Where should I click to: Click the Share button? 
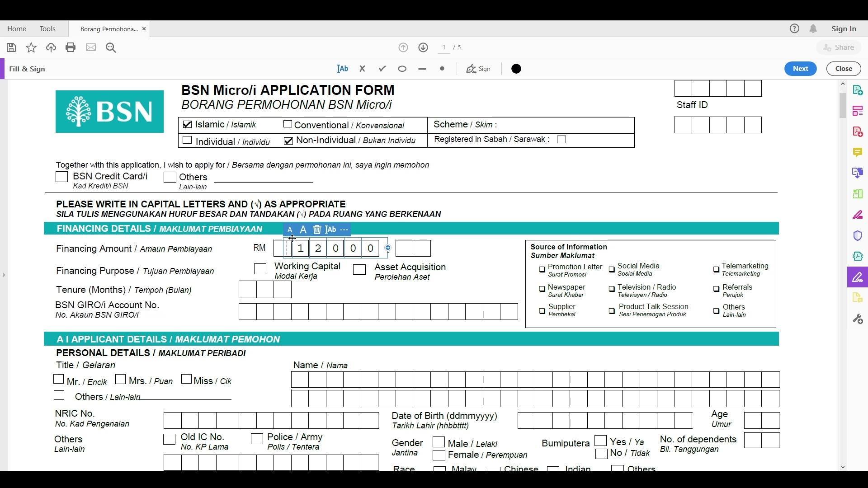(839, 47)
